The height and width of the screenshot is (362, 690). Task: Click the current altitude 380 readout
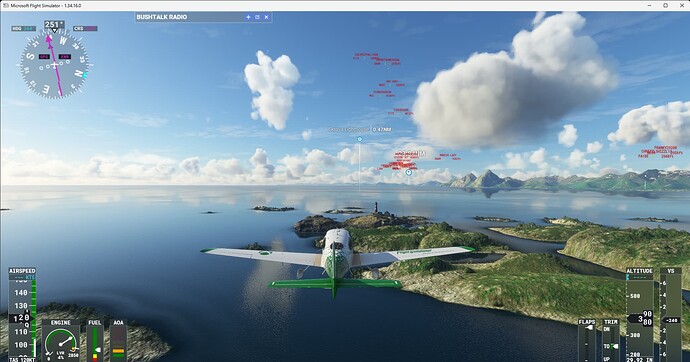click(641, 318)
